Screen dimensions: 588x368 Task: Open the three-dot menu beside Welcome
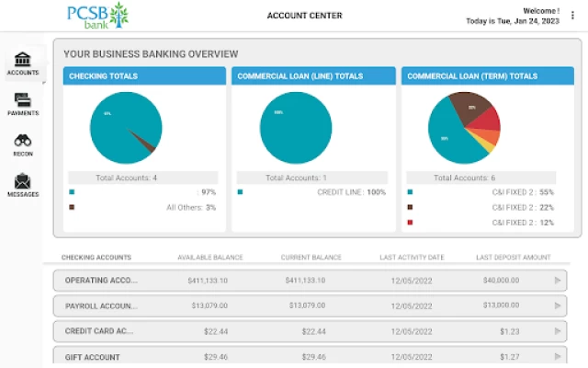click(574, 16)
